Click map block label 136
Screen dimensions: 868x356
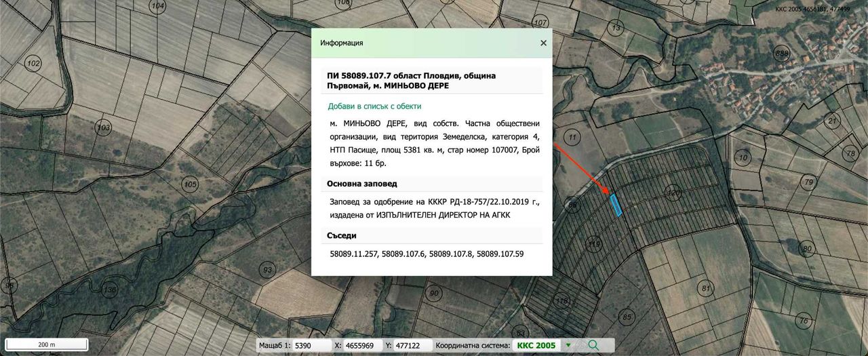tap(109, 291)
